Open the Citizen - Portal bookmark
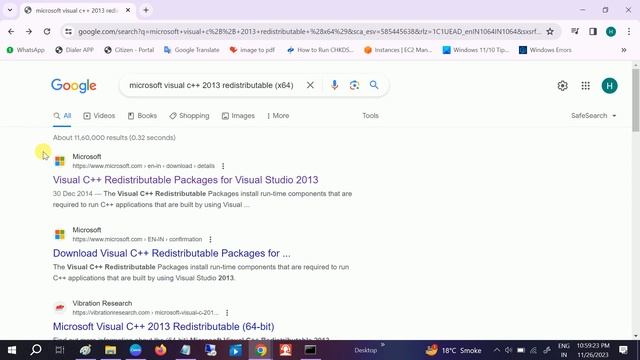This screenshot has height=360, width=640. pyautogui.click(x=129, y=50)
